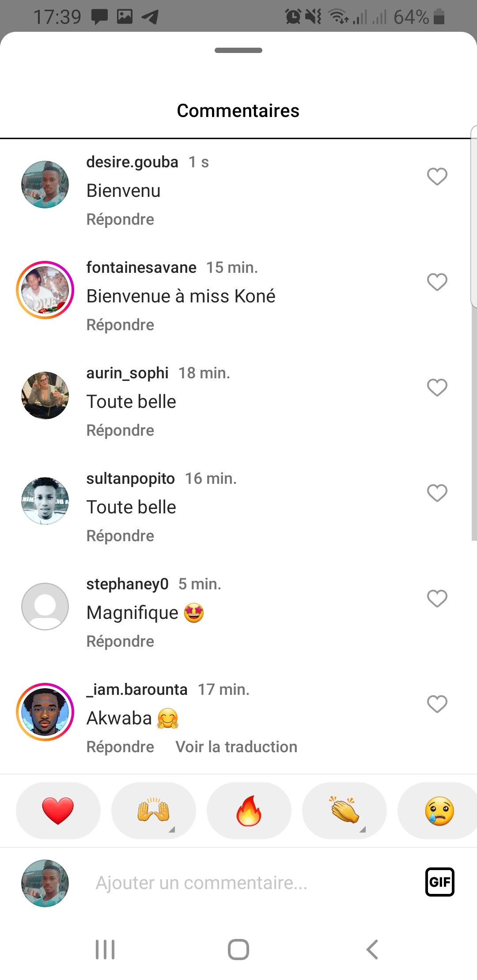Like desire.gouba's comment with heart

437,177
